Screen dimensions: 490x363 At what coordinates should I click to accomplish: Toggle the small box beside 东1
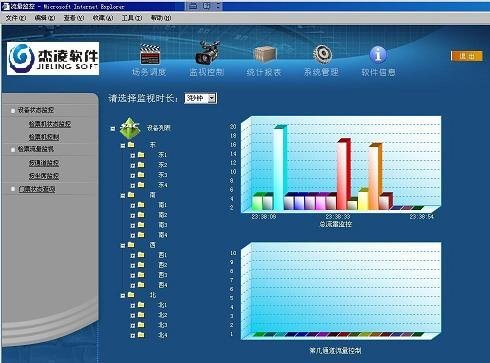133,155
